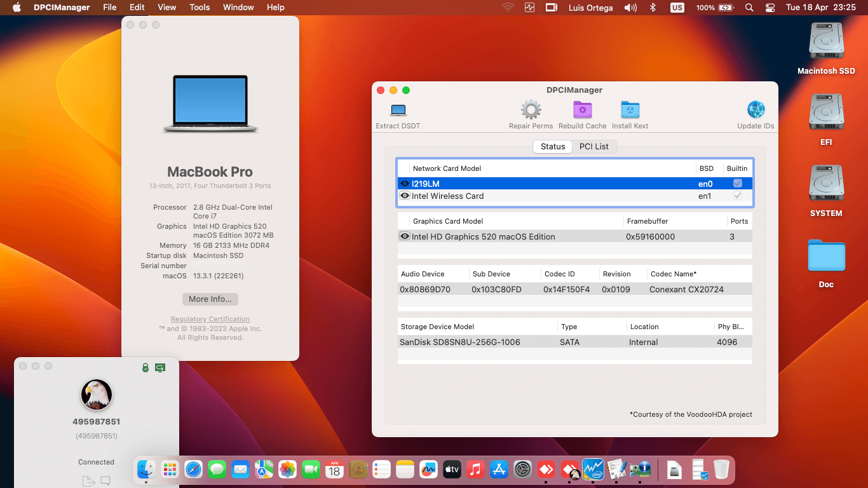
Task: Click the green screen-share icon in the remote session window
Action: tap(160, 367)
